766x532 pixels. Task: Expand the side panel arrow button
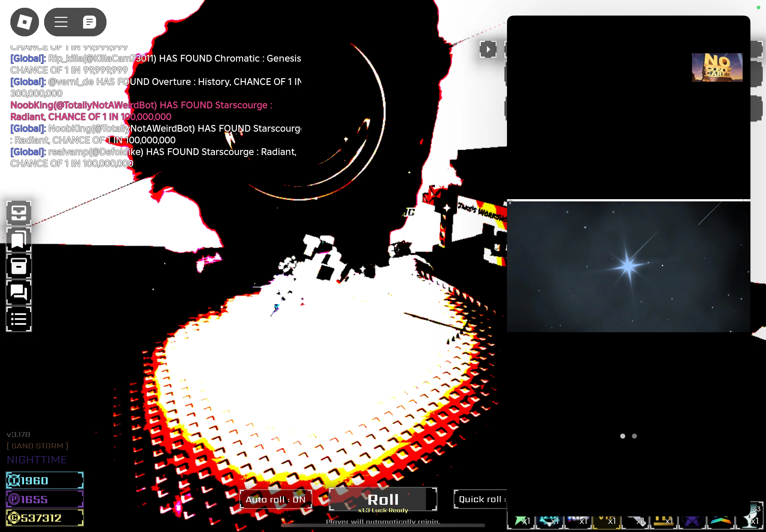point(488,49)
